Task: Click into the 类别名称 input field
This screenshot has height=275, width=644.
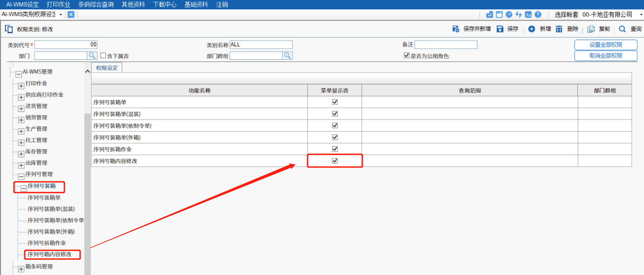Action: [x=261, y=45]
